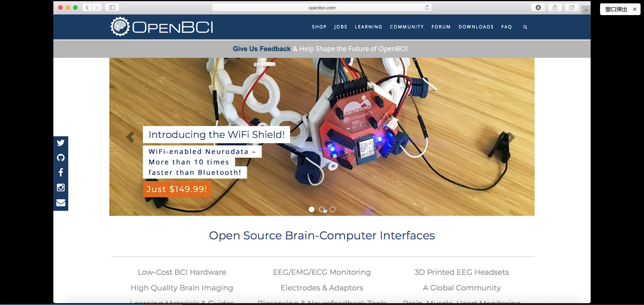Click inside the openbci.com address bar
This screenshot has height=305, width=644.
[322, 7]
